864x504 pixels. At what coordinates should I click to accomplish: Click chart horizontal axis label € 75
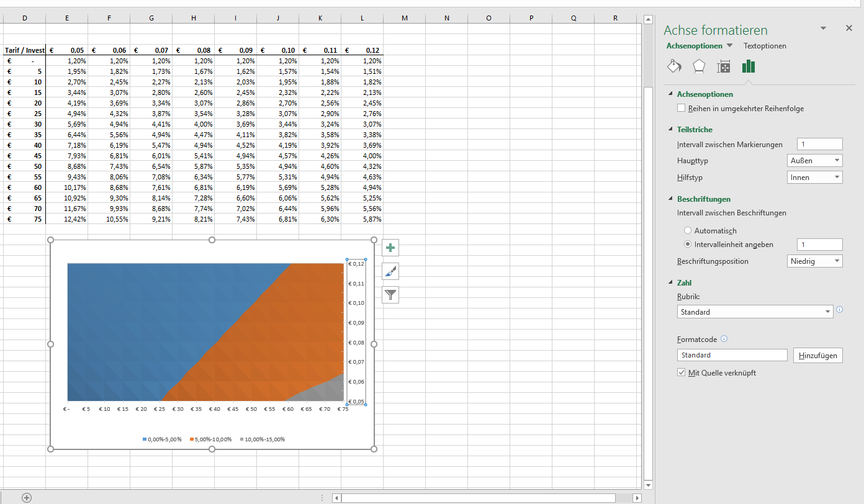point(343,409)
